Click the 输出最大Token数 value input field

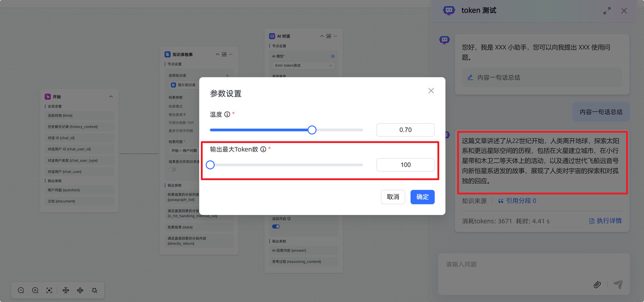[405, 165]
